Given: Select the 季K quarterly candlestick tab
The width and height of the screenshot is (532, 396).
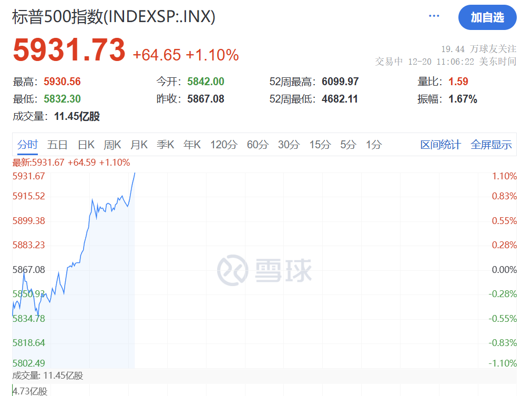Looking at the screenshot, I should (166, 145).
